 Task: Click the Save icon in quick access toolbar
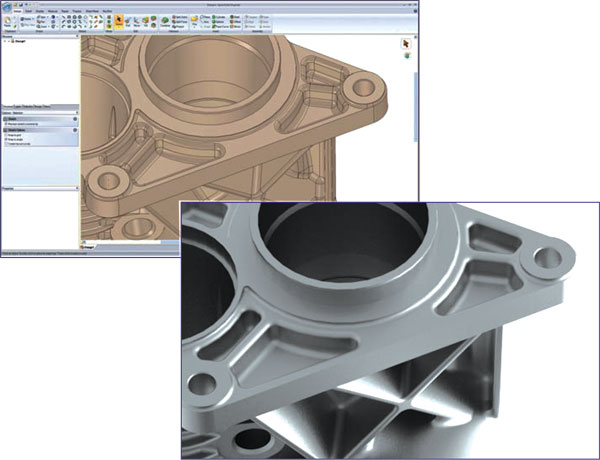coord(21,5)
